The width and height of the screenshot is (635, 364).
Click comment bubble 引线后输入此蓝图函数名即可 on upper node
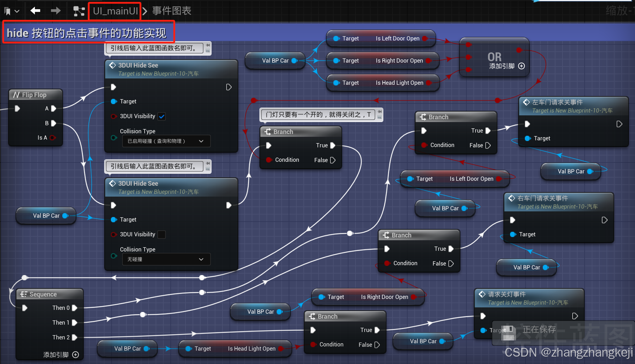(155, 48)
